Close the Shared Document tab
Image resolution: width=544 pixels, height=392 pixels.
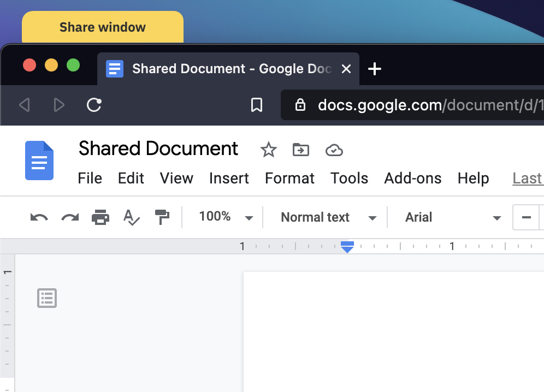(x=346, y=69)
